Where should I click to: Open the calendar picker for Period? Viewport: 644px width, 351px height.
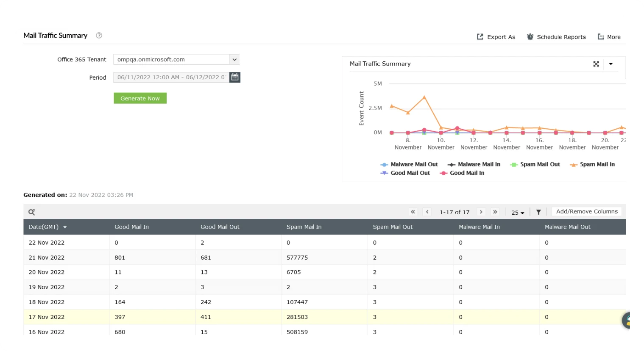tap(235, 77)
